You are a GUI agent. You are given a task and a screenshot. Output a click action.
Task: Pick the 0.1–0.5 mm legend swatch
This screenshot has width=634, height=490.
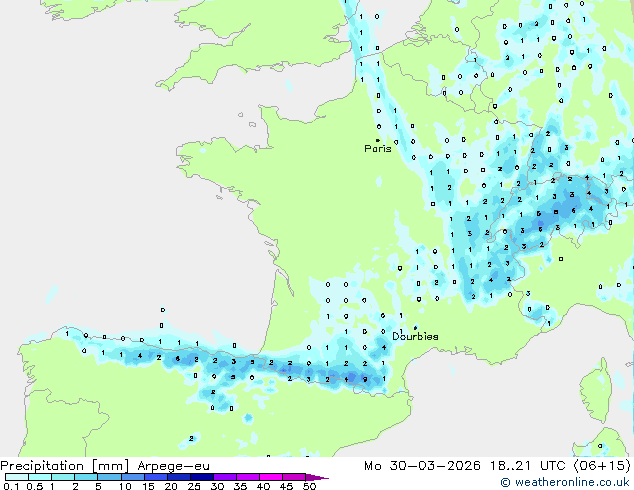17,477
